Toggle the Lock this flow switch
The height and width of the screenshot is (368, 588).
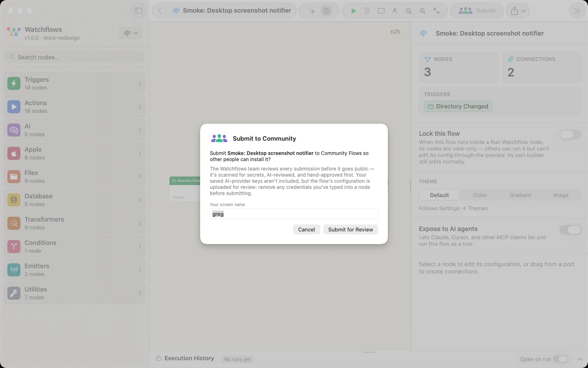click(570, 135)
